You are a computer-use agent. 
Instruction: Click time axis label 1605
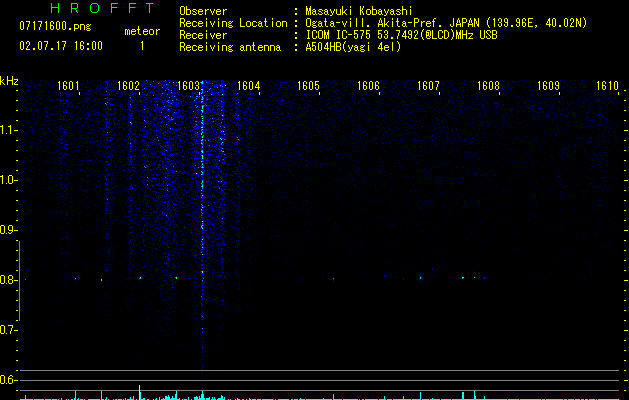click(308, 86)
